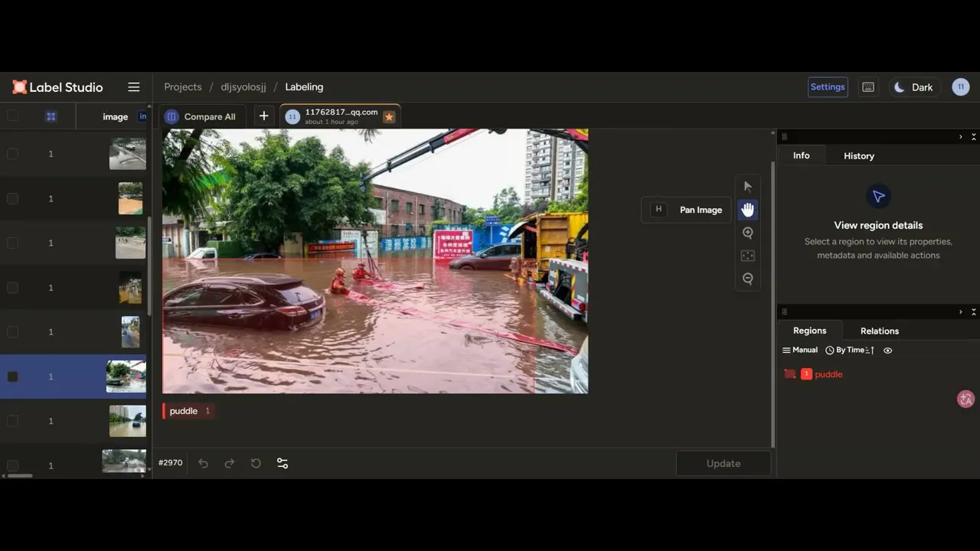Open the By Time ordering dropdown
Screen dimensions: 980x551
click(x=850, y=350)
